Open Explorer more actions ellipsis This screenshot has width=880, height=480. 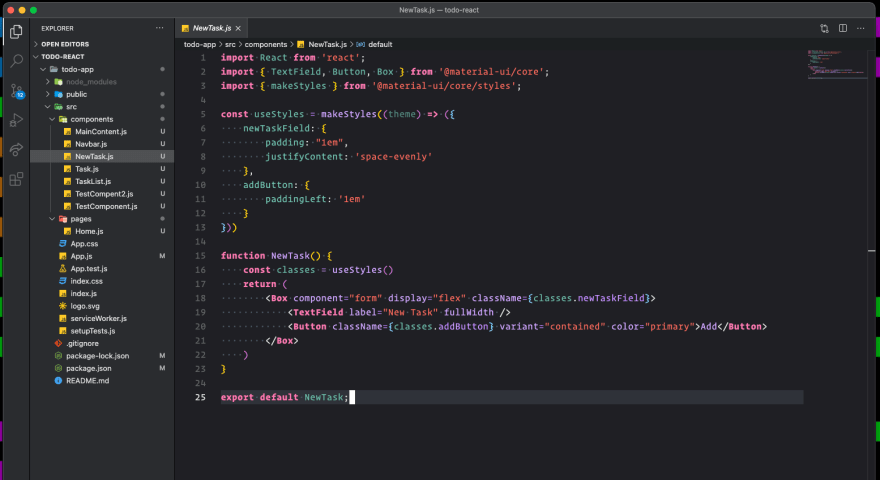(x=159, y=28)
